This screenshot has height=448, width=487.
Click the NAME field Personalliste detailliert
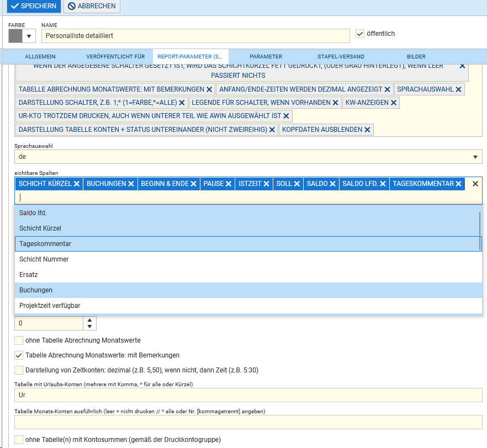tap(195, 36)
